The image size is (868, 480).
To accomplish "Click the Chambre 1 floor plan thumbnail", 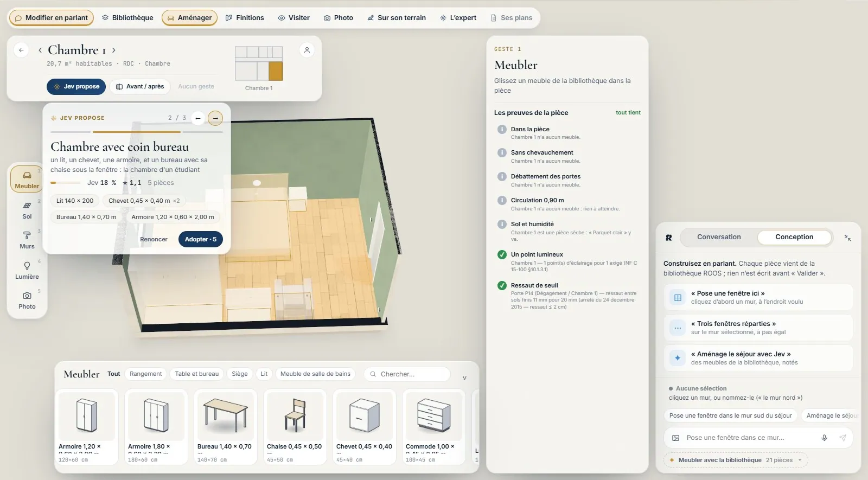I will [x=259, y=63].
